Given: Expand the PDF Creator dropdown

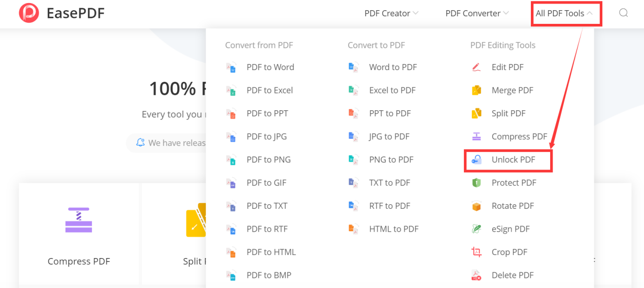Looking at the screenshot, I should click(x=391, y=13).
